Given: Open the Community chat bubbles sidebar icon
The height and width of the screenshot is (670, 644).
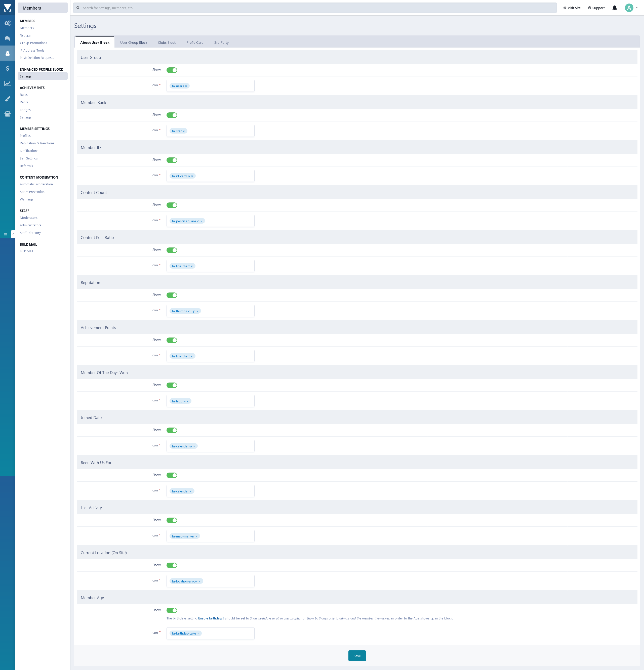Looking at the screenshot, I should pos(8,38).
